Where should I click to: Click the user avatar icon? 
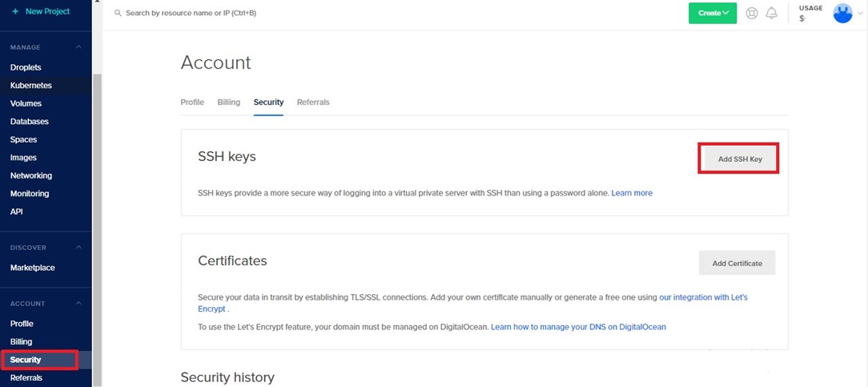842,14
